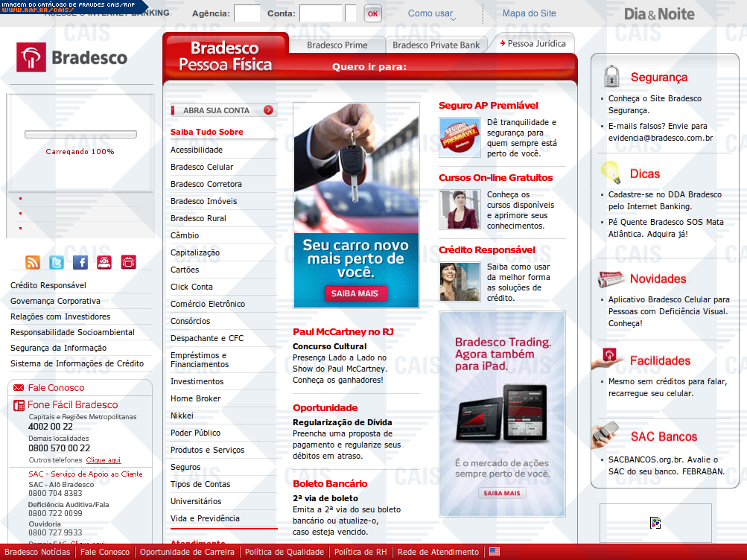Screen dimensions: 747x560
Task: Open the Como usar help link
Action: pos(430,13)
